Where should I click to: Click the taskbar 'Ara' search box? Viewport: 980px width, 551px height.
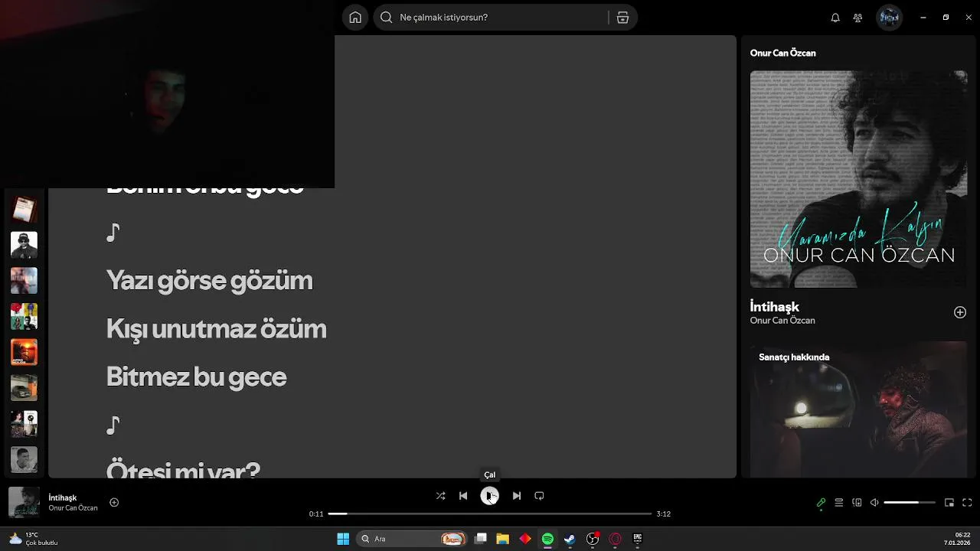(x=413, y=539)
